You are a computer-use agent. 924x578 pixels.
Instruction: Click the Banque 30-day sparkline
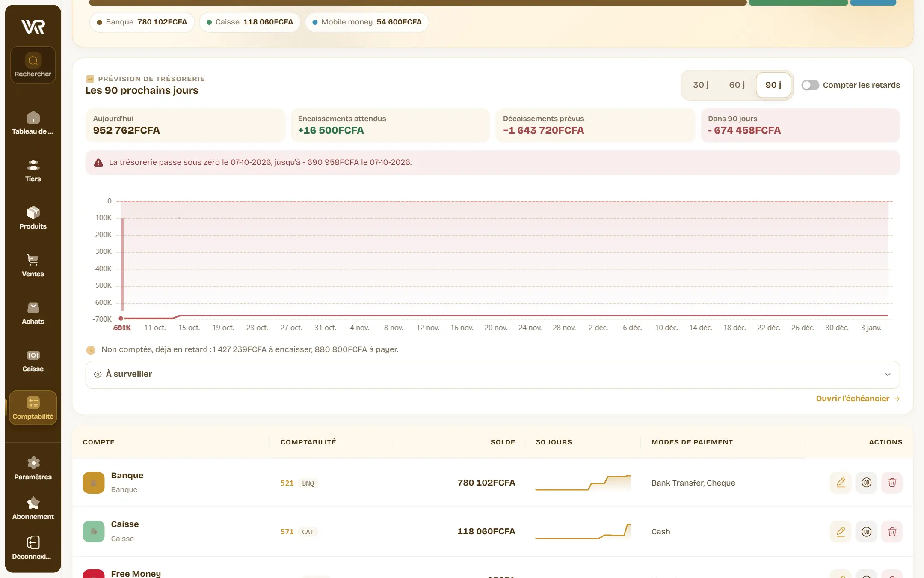tap(583, 483)
